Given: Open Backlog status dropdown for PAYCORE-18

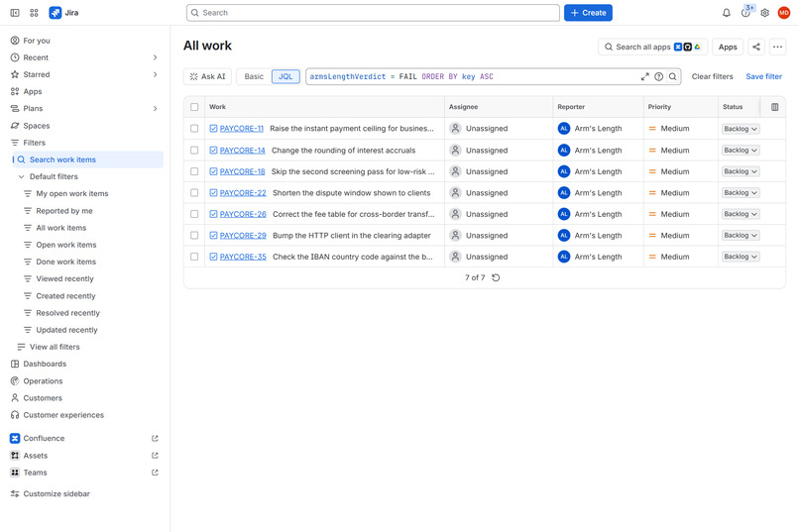Looking at the screenshot, I should pyautogui.click(x=741, y=171).
